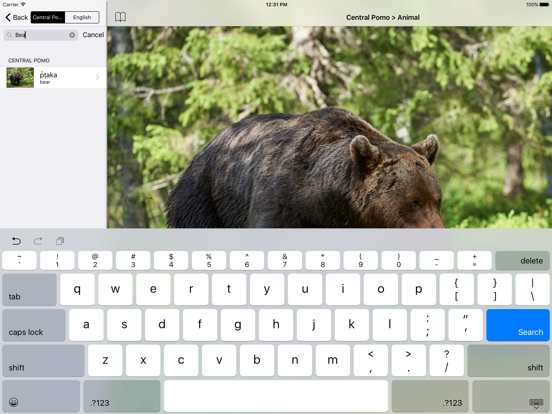This screenshot has height=414, width=552.
Task: Tap the blue Search key
Action: [518, 325]
